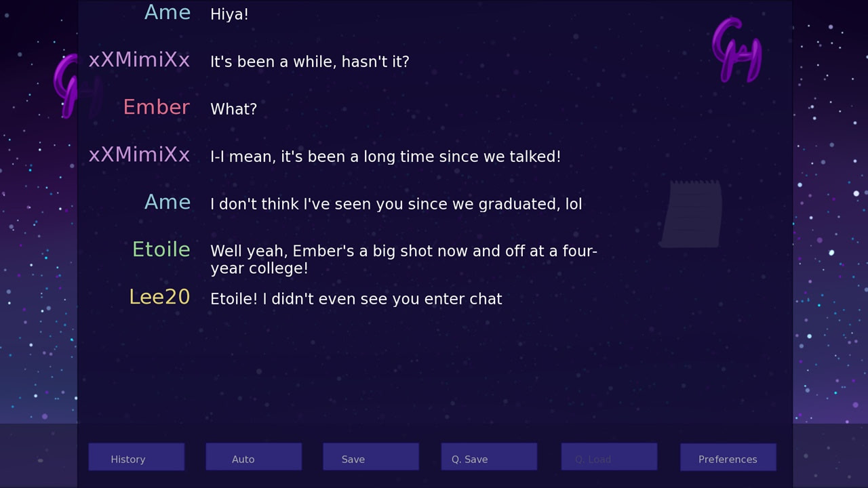Click Ame's "Hiya!" message
This screenshot has width=868, height=488.
(229, 14)
